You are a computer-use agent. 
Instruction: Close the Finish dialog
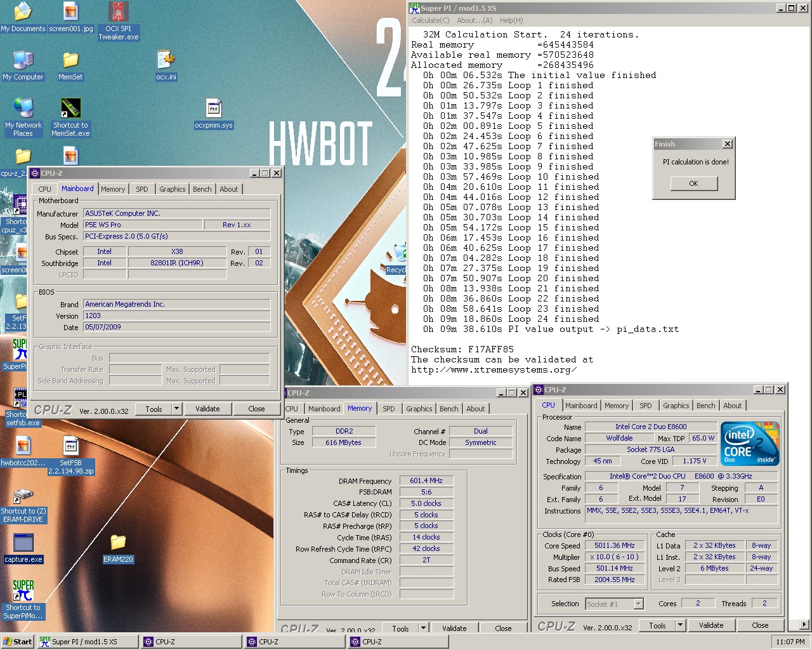point(728,144)
